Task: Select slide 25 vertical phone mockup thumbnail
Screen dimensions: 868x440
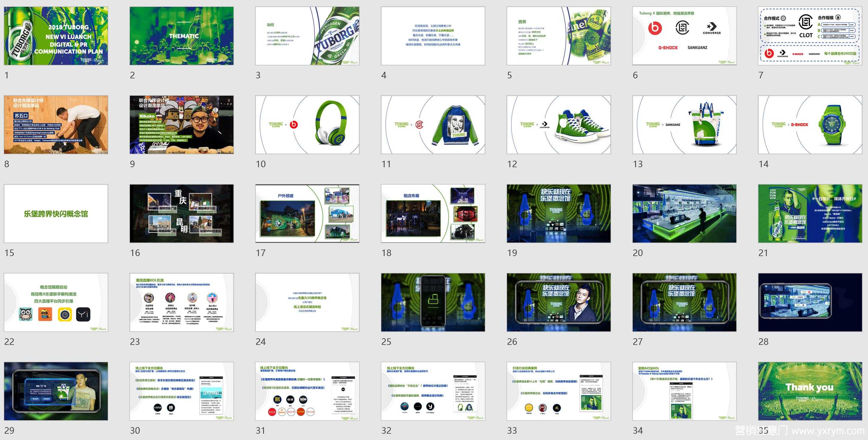Action: pyautogui.click(x=433, y=302)
